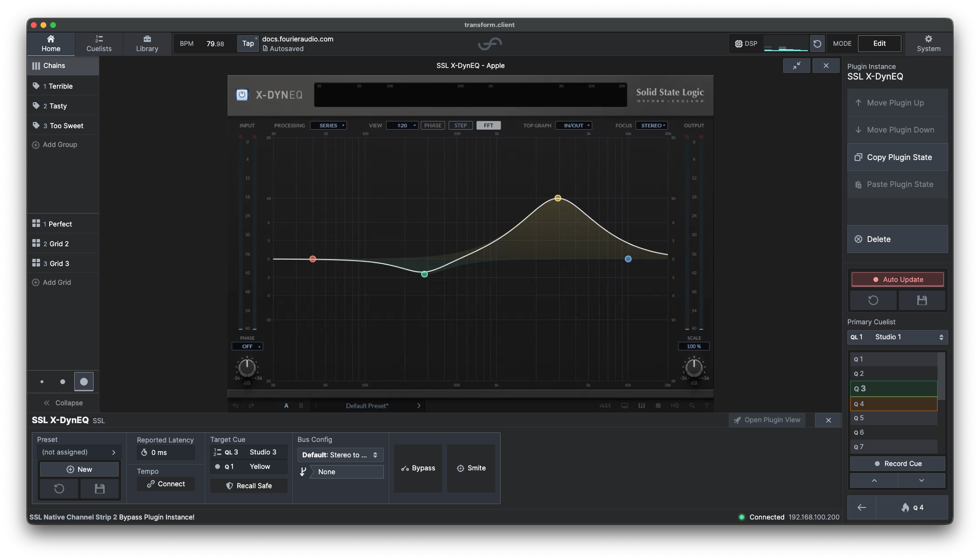Toggle the X-DynEQ plugin power button
980x560 pixels.
(242, 95)
